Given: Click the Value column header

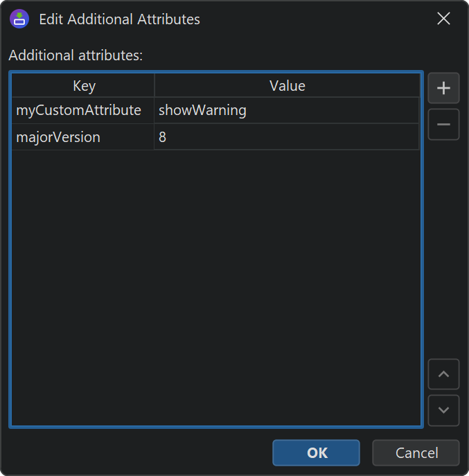Looking at the screenshot, I should (287, 86).
